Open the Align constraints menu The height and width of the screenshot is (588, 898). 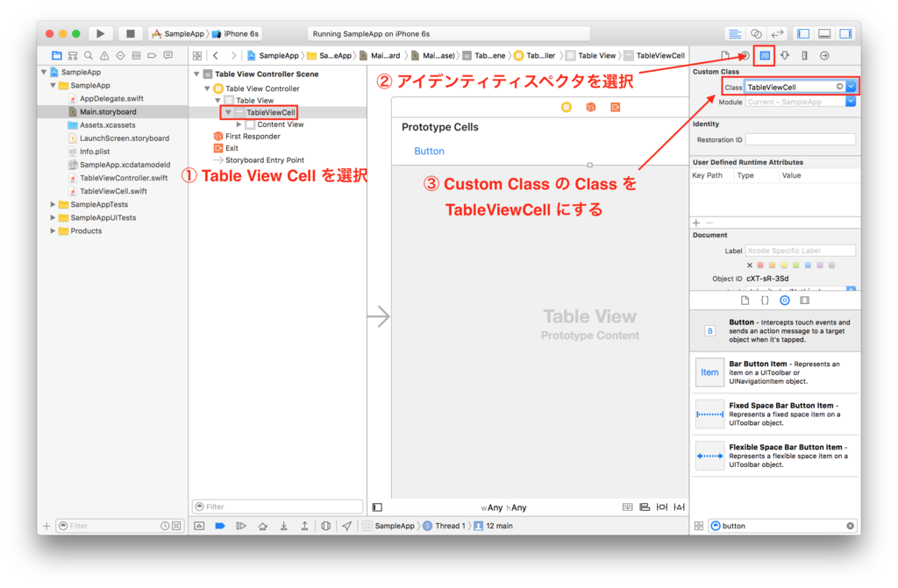click(645, 507)
